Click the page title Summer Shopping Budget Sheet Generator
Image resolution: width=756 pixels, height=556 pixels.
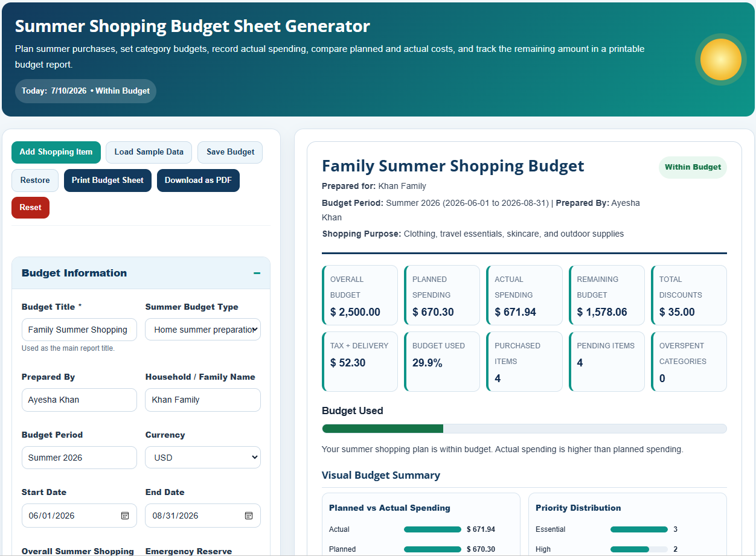click(193, 26)
